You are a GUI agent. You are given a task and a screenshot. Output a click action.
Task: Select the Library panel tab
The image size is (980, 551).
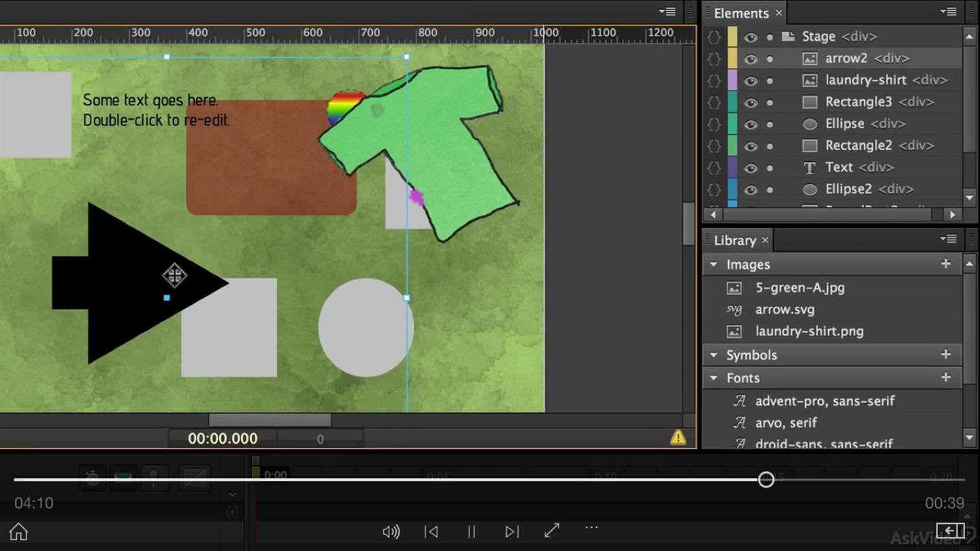734,240
